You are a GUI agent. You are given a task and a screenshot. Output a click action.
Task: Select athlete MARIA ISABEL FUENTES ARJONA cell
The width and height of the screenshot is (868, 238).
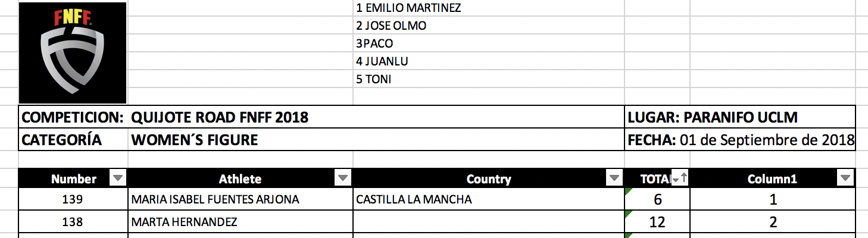(x=215, y=200)
